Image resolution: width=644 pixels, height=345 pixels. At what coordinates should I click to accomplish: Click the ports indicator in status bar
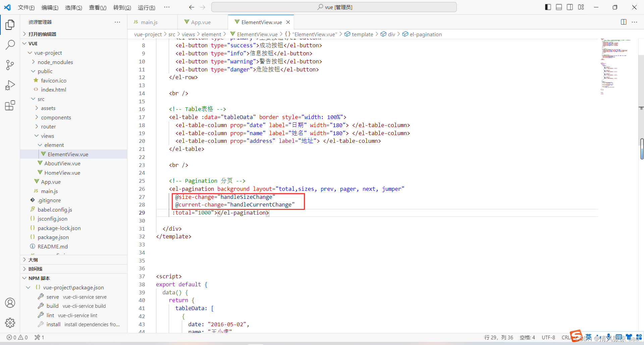[x=39, y=337]
